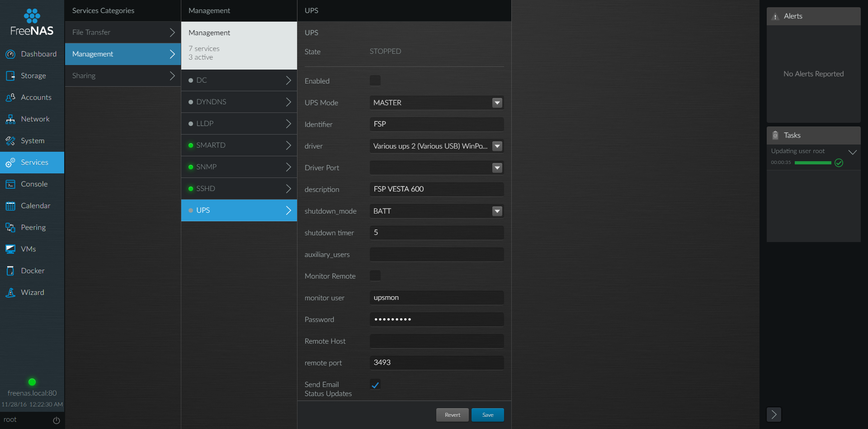Click the Updating user root progress bar

[813, 163]
